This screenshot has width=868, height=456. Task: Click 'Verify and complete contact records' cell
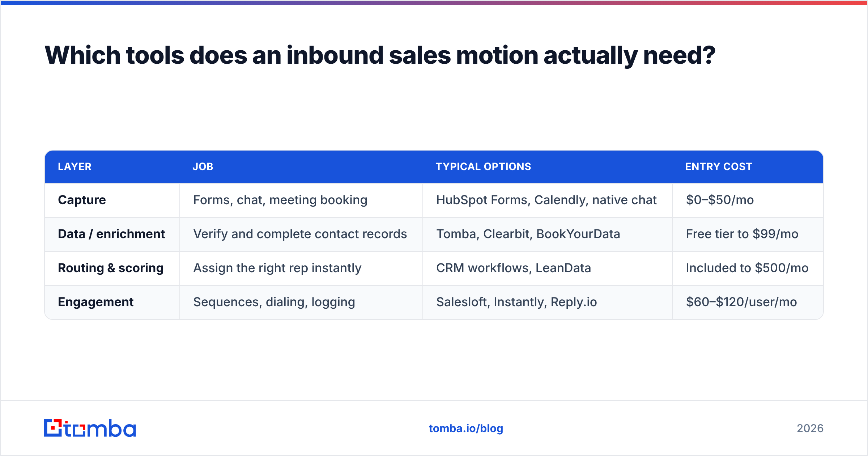300,234
